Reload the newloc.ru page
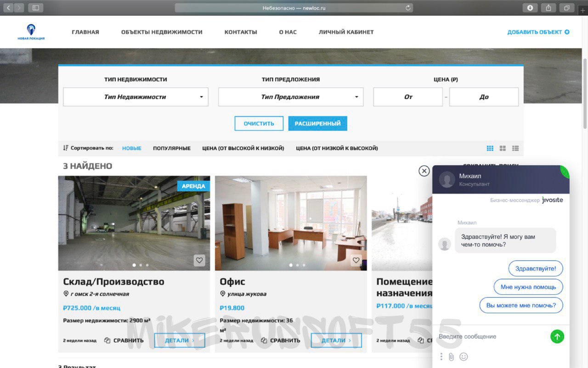Viewport: 588px width, 368px height. coord(407,8)
